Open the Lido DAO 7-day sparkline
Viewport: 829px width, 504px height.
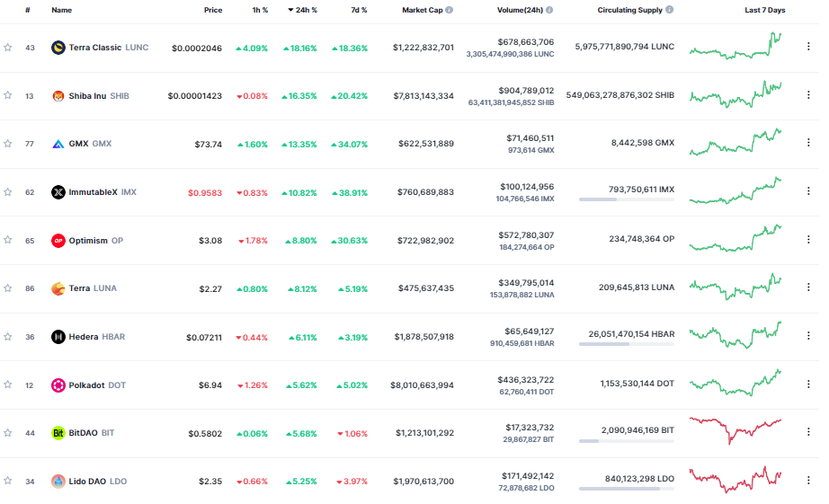pyautogui.click(x=735, y=479)
